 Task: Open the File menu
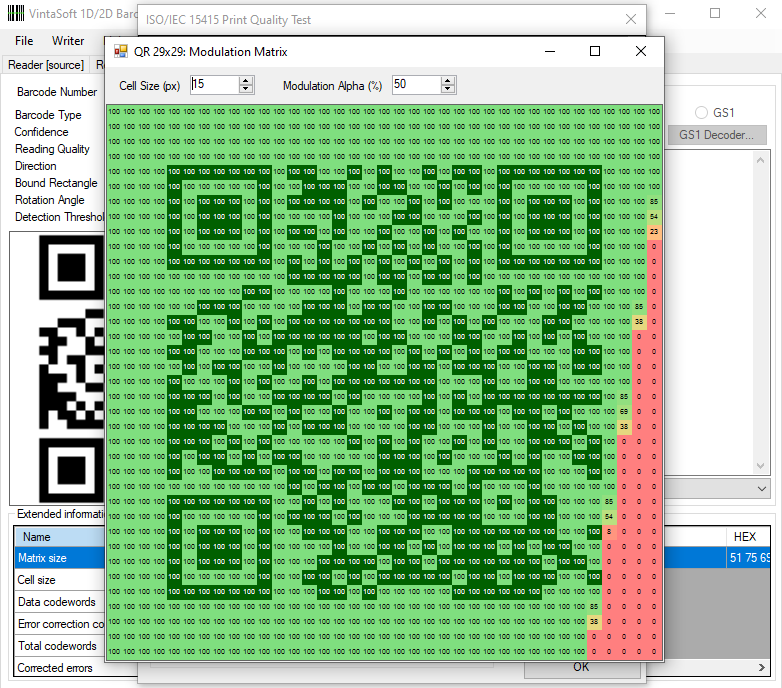(x=24, y=41)
